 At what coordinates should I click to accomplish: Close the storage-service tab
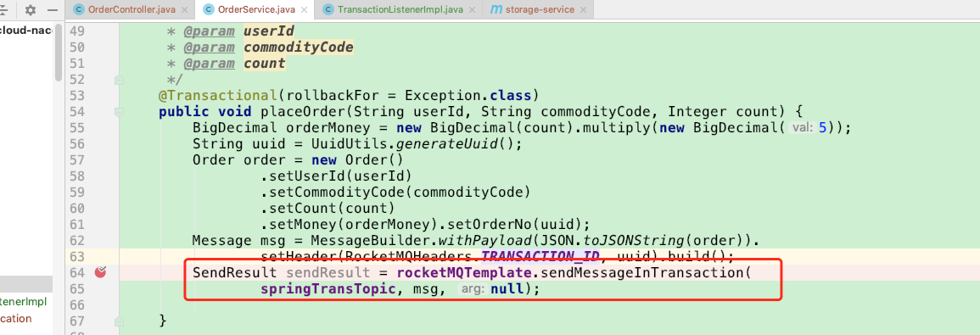pos(583,9)
